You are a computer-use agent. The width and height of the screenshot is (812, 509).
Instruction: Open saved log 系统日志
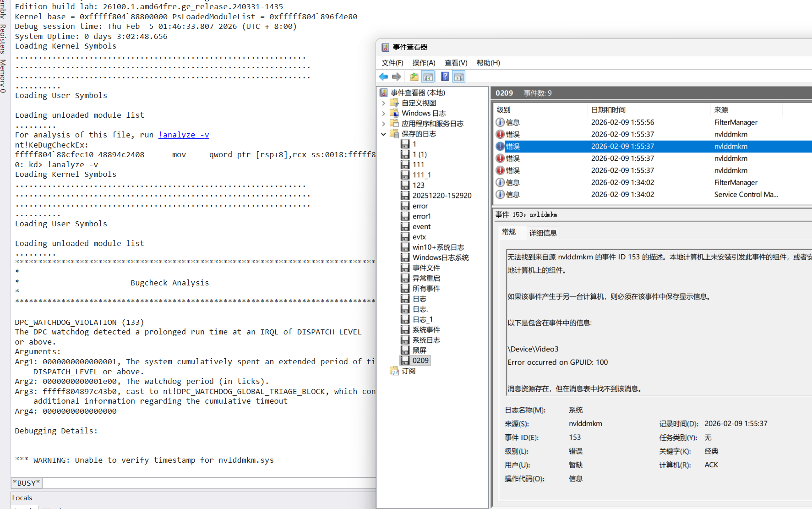click(x=426, y=340)
